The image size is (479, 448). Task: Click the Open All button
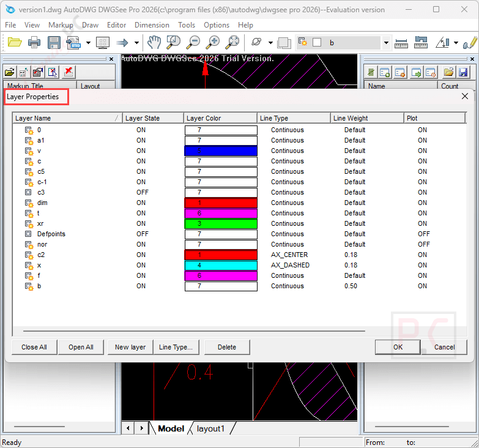[81, 347]
